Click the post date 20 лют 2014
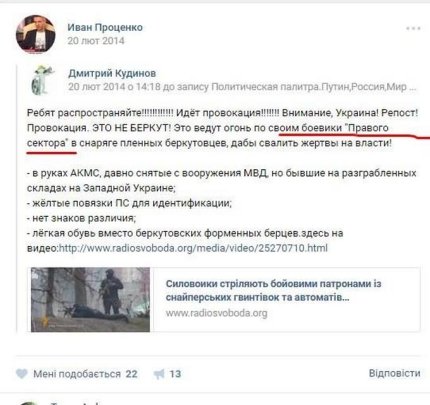Image resolution: width=430 pixels, height=405 pixels. pyautogui.click(x=96, y=41)
